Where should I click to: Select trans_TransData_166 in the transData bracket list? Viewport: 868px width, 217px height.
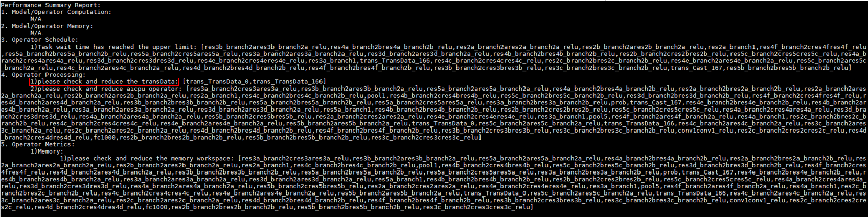click(287, 81)
